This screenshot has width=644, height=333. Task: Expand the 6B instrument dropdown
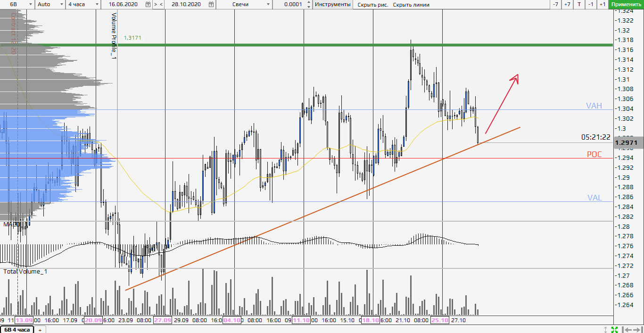(x=30, y=4)
